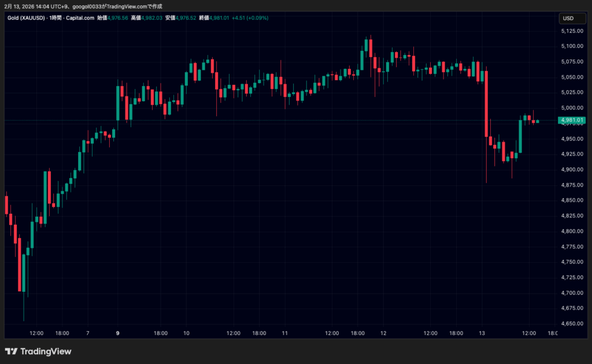Select date marker 7 on time axis
This screenshot has height=364, width=592.
(87, 333)
